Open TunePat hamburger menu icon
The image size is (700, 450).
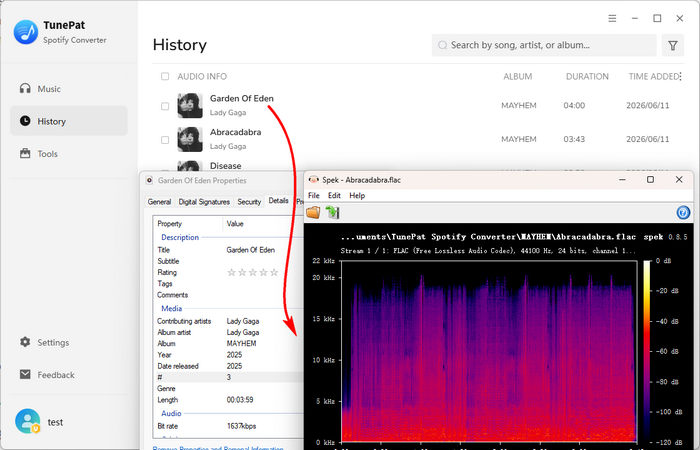point(612,18)
